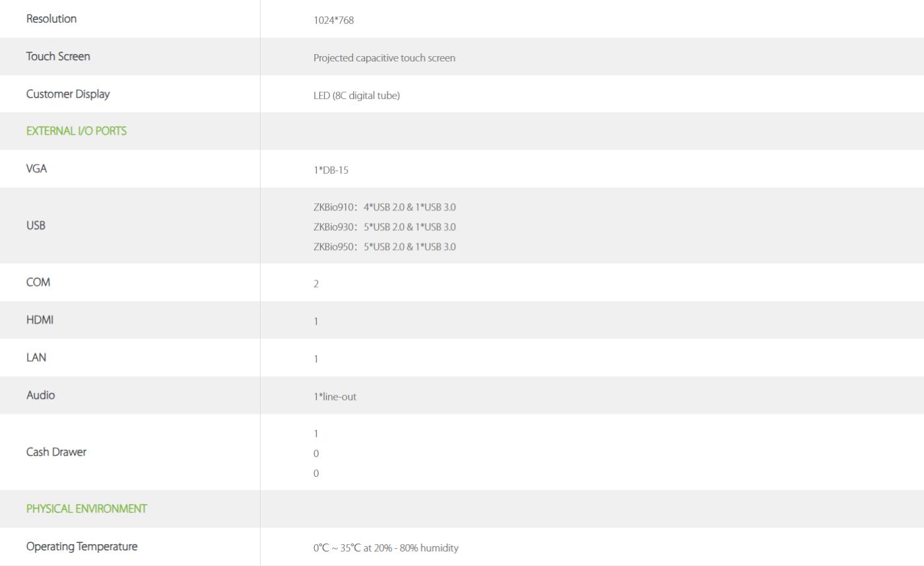Click the COM row label
924x566 pixels.
(x=38, y=282)
